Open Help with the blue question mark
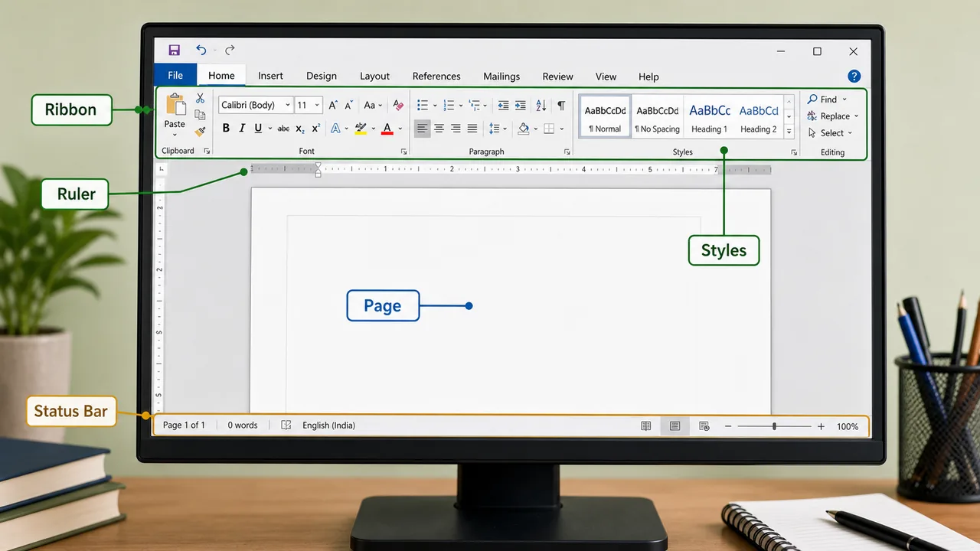980x551 pixels. (854, 76)
